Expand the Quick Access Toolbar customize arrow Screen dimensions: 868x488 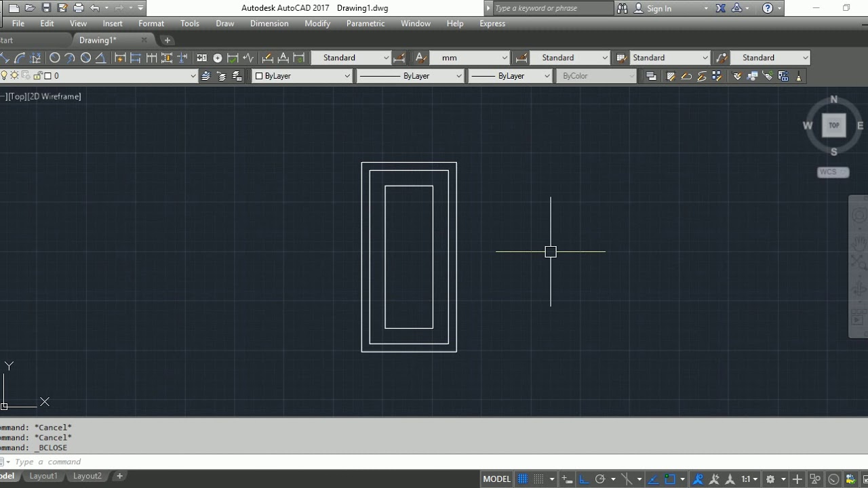click(x=140, y=8)
